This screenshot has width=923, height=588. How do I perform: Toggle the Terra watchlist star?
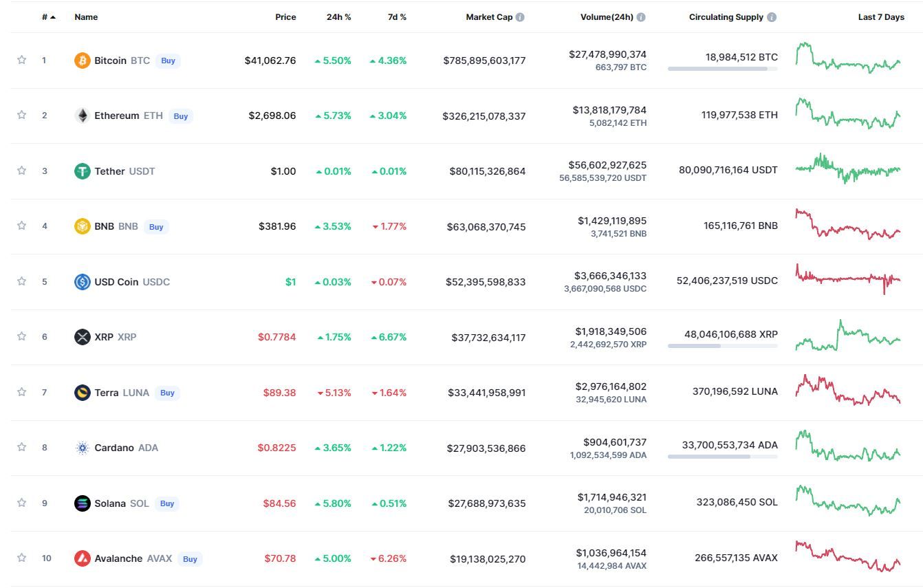coord(21,392)
